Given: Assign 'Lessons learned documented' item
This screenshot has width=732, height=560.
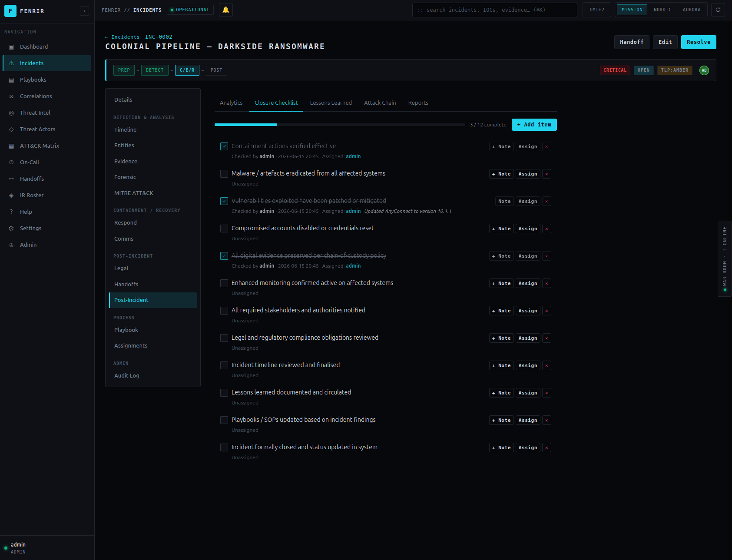Looking at the screenshot, I should 528,393.
